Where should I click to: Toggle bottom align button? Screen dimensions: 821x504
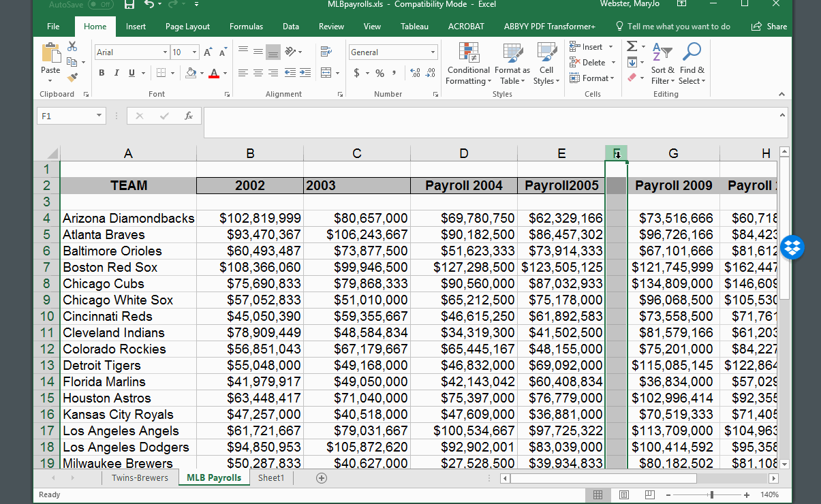tap(273, 52)
